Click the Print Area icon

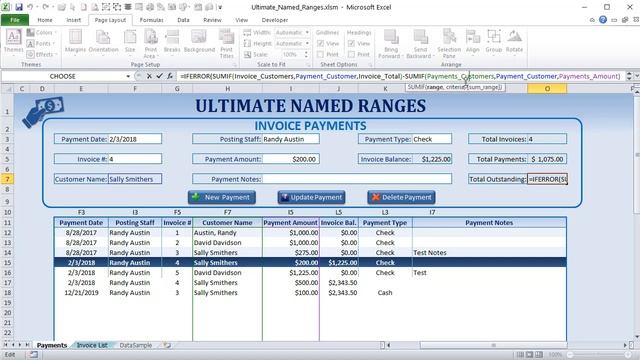(151, 37)
